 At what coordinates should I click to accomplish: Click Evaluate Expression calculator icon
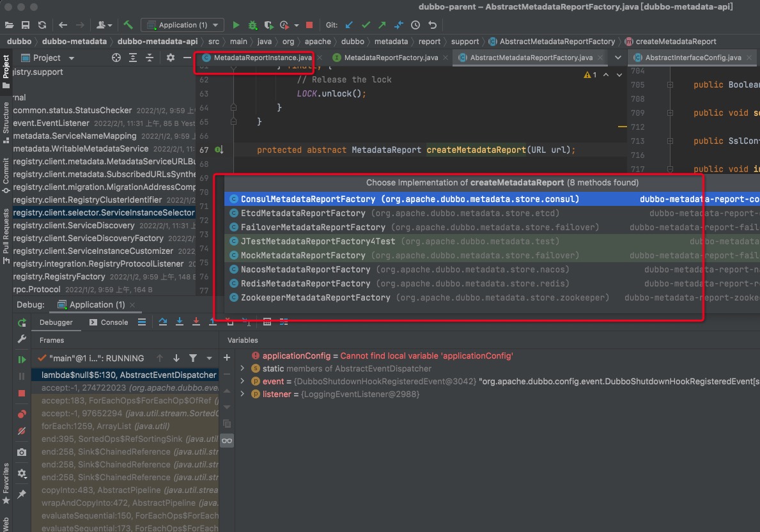267,322
